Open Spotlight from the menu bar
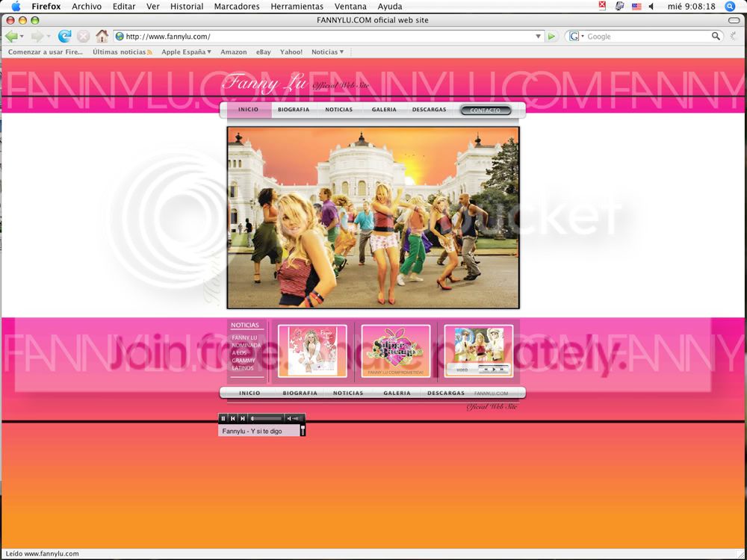Image resolution: width=747 pixels, height=560 pixels. pos(730,7)
